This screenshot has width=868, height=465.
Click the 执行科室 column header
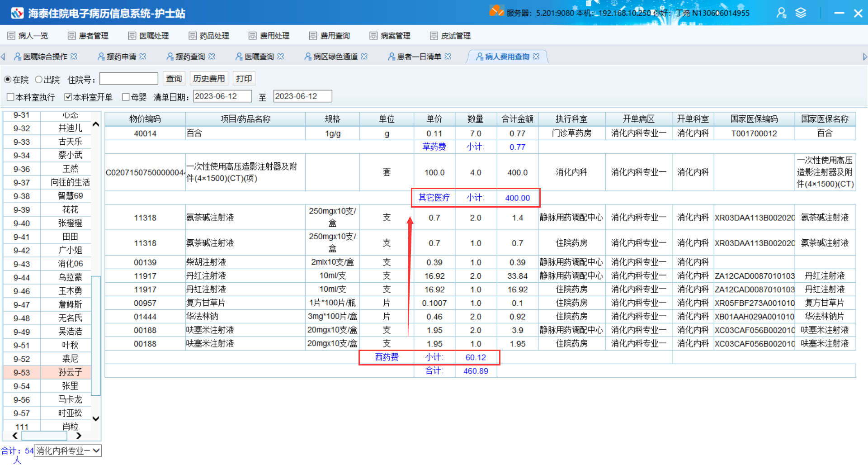[x=572, y=119]
